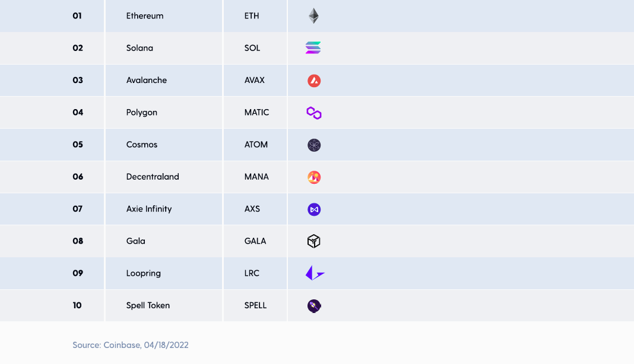Select the rank number 10
This screenshot has width=634, height=364.
click(77, 305)
